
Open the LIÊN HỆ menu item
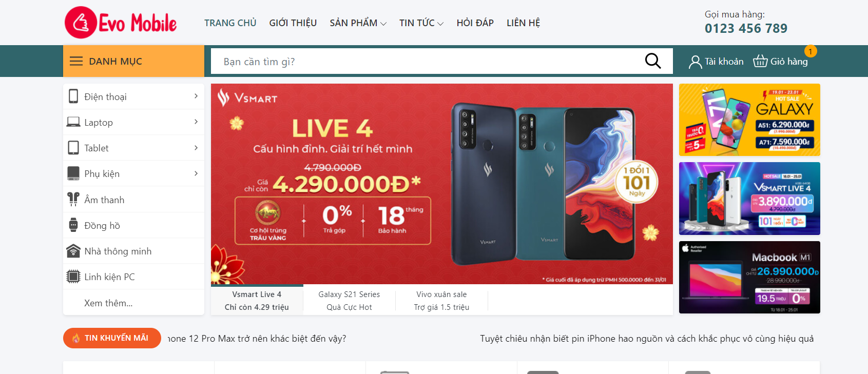pos(523,23)
